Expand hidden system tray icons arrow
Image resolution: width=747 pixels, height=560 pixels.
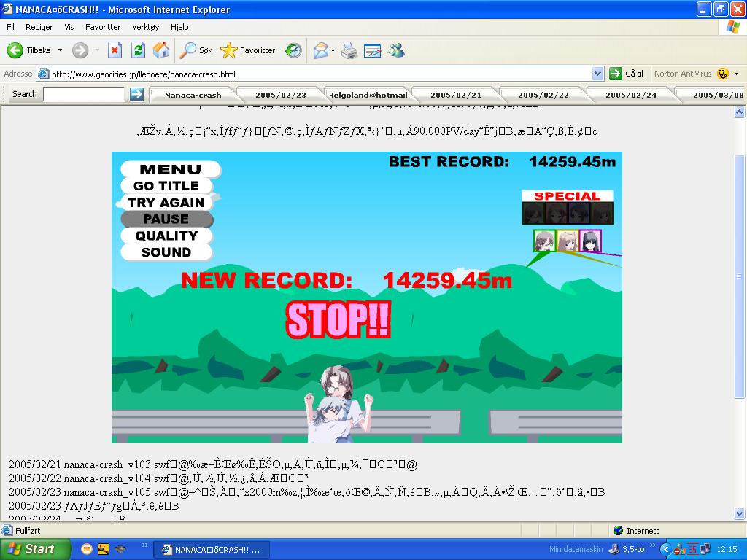point(665,549)
